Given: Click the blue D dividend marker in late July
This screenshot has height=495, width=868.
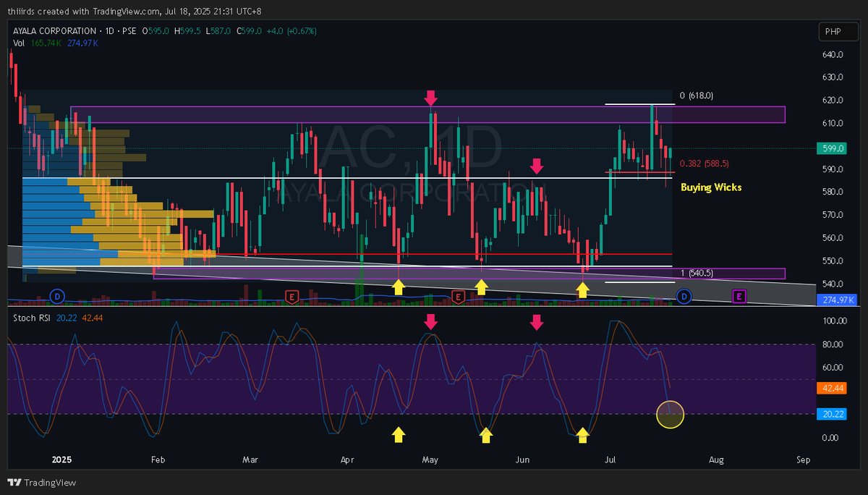Looking at the screenshot, I should (x=684, y=296).
